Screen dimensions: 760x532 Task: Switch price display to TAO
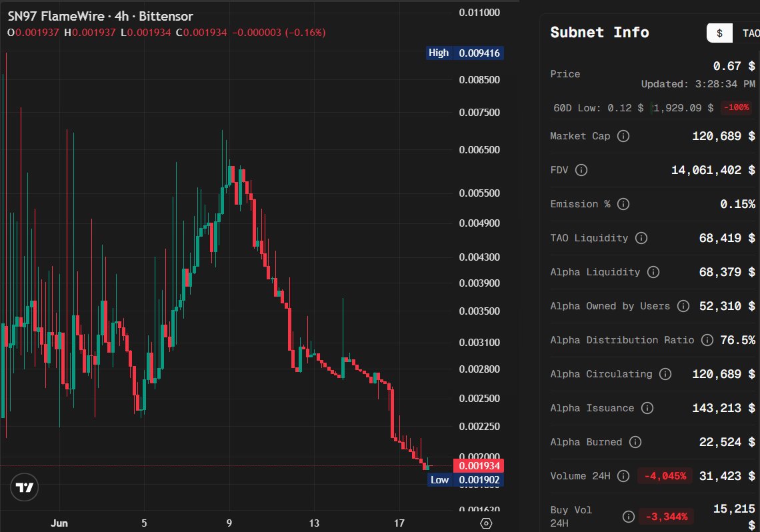[x=750, y=33]
